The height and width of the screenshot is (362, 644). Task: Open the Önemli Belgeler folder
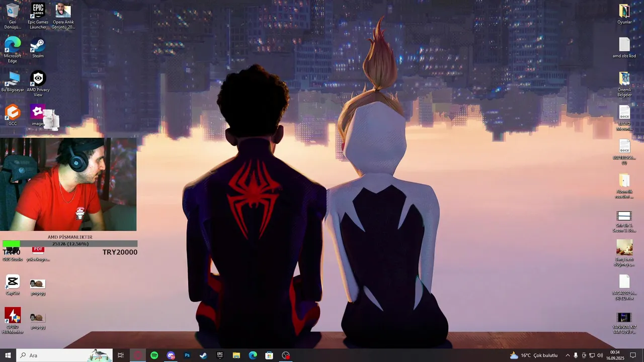pos(624,84)
